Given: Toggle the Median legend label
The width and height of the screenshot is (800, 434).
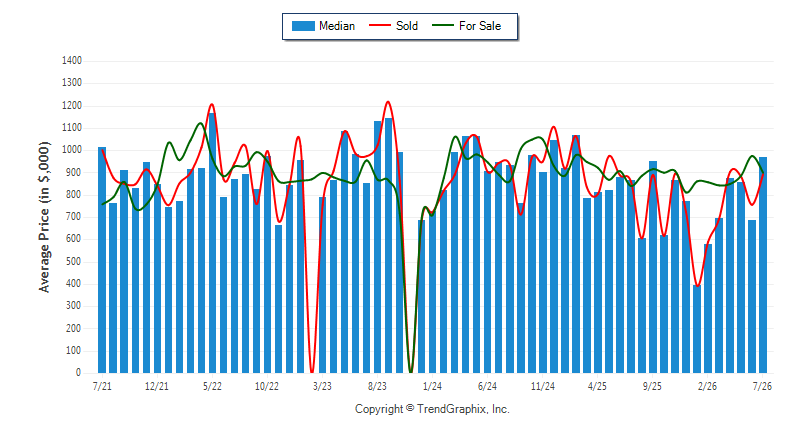Looking at the screenshot, I should tap(337, 26).
